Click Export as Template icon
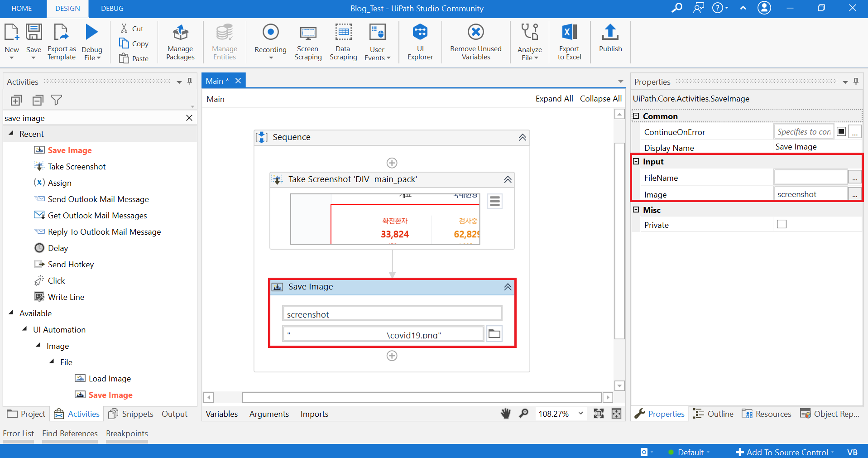Image resolution: width=868 pixels, height=458 pixels. pos(61,33)
